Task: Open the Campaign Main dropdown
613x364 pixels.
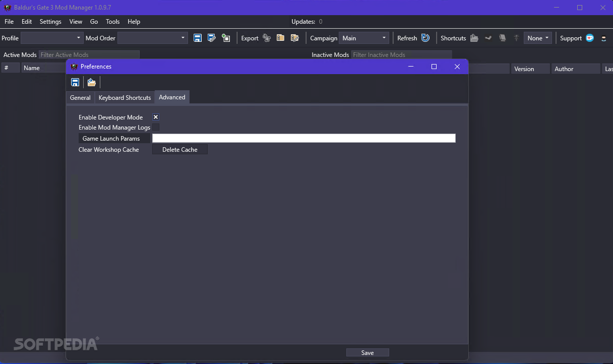Action: pos(363,38)
